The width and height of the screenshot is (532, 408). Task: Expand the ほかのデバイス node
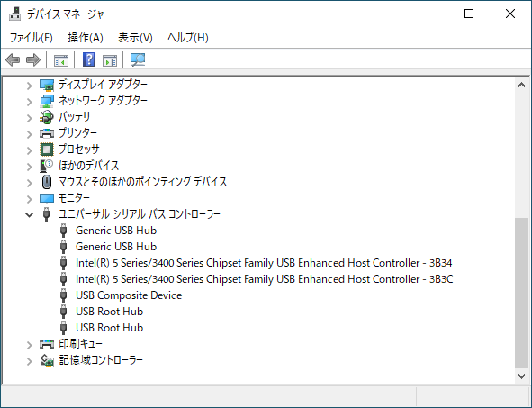30,167
